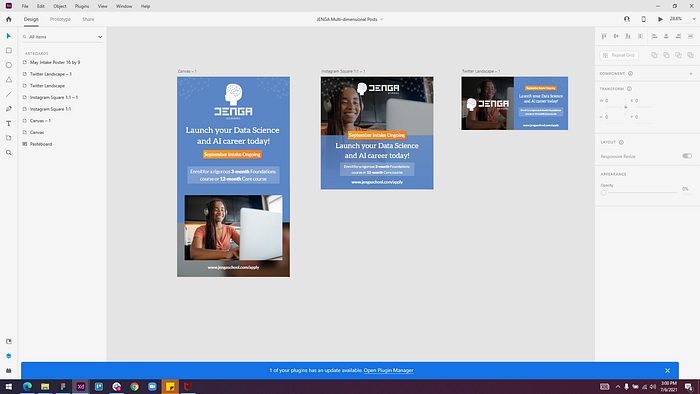The image size is (700, 394).
Task: Open Figma from the taskbar
Action: pos(63,386)
